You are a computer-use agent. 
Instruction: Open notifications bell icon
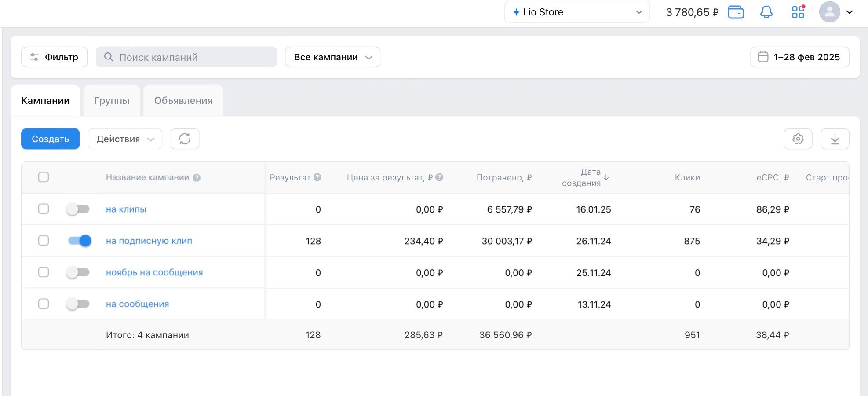766,12
